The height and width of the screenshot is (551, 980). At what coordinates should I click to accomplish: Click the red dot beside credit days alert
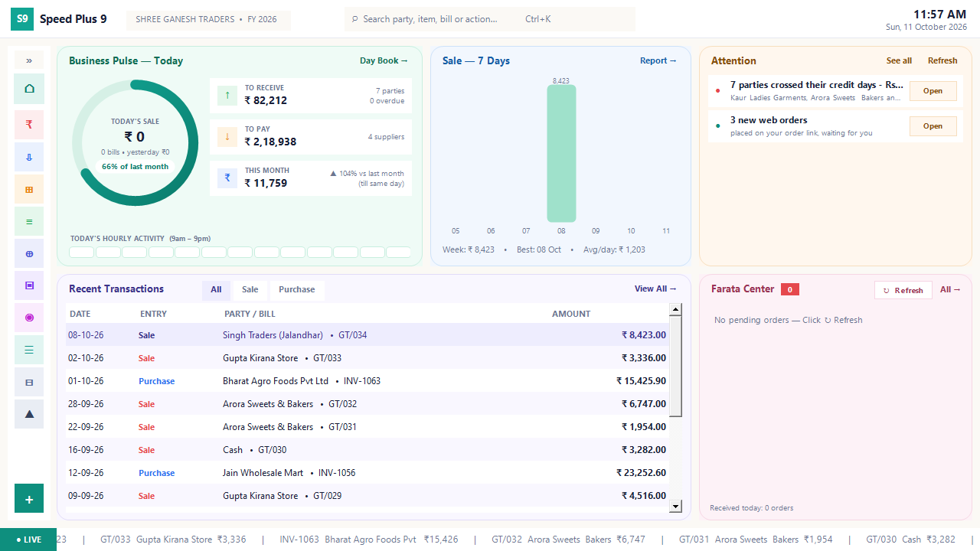click(718, 90)
